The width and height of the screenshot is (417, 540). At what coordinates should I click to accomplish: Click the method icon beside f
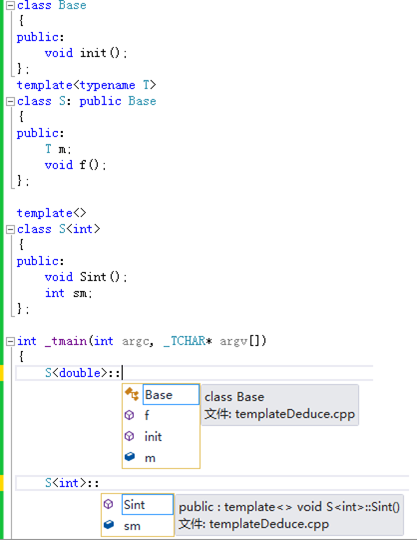pos(129,415)
